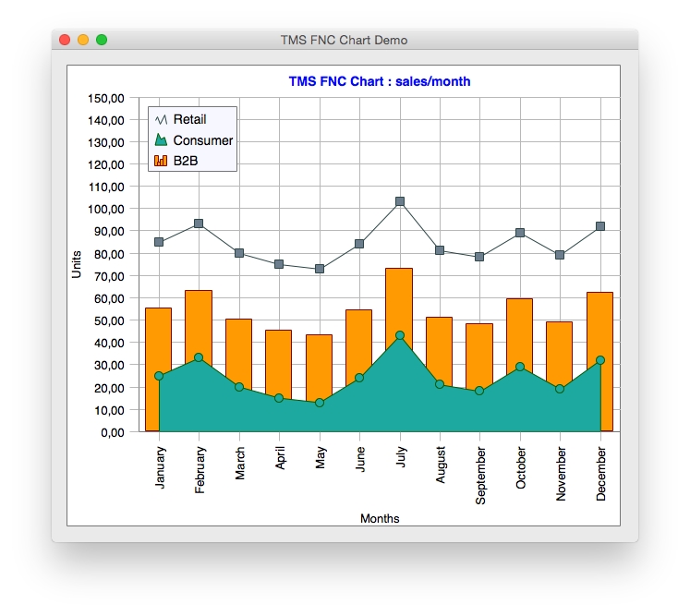Click the Retail square marker for August

(440, 250)
